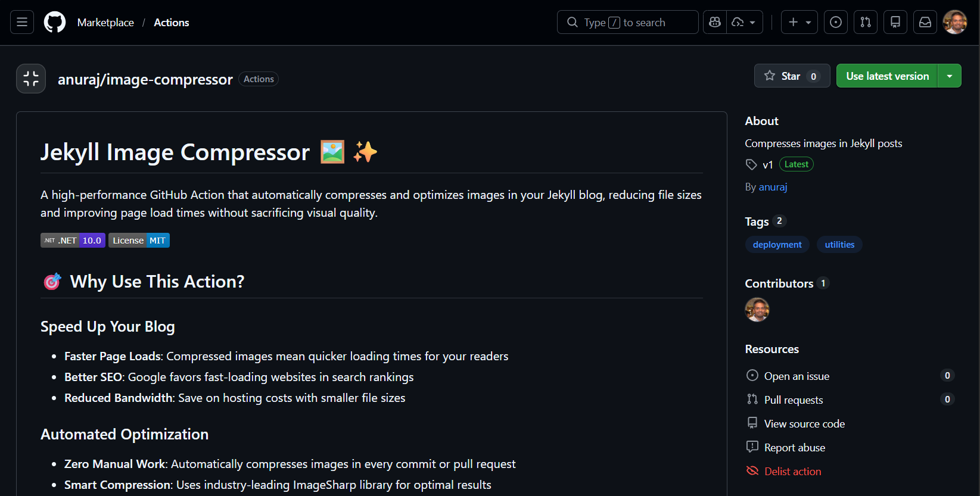Viewport: 980px width, 496px height.
Task: Open repositories icon in header
Action: pyautogui.click(x=895, y=23)
